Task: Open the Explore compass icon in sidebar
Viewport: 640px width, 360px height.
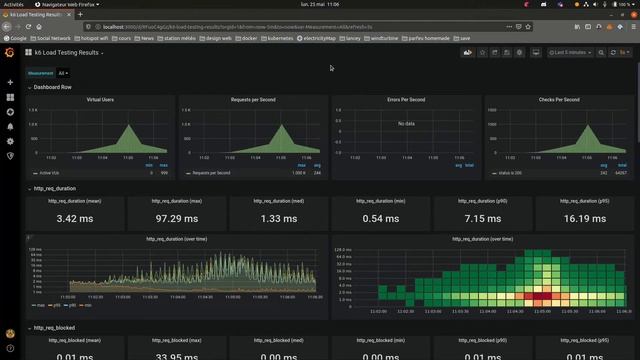Action: [10, 112]
